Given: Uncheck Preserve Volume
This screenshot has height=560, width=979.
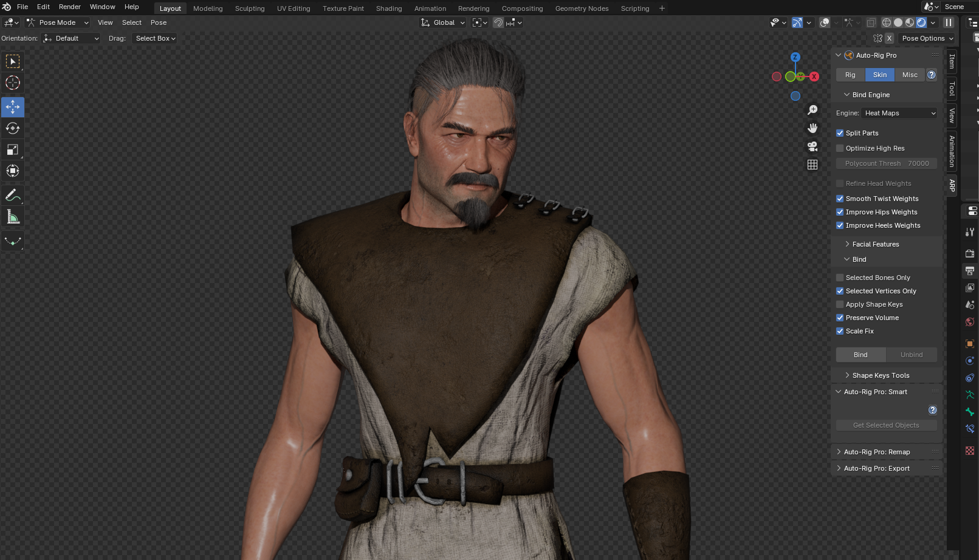Looking at the screenshot, I should click(840, 318).
